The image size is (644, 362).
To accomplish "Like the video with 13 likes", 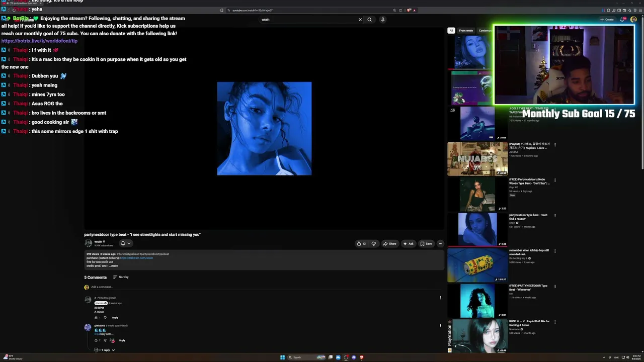I will point(361,244).
